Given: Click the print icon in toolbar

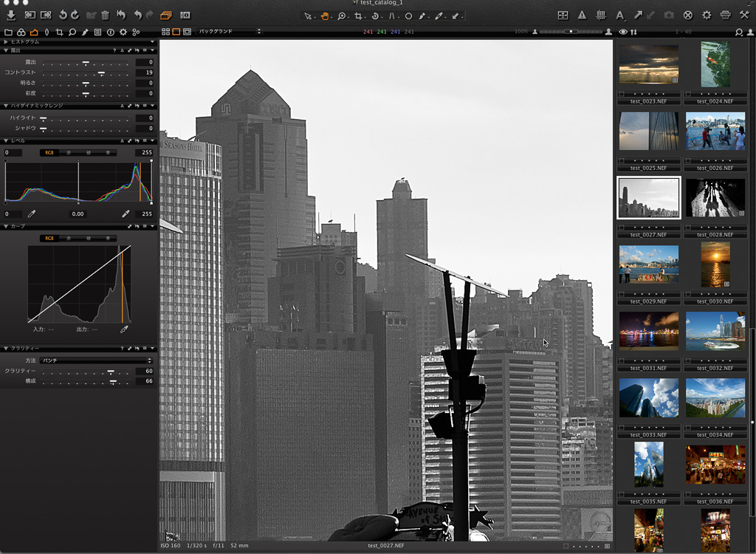Looking at the screenshot, I should (725, 15).
